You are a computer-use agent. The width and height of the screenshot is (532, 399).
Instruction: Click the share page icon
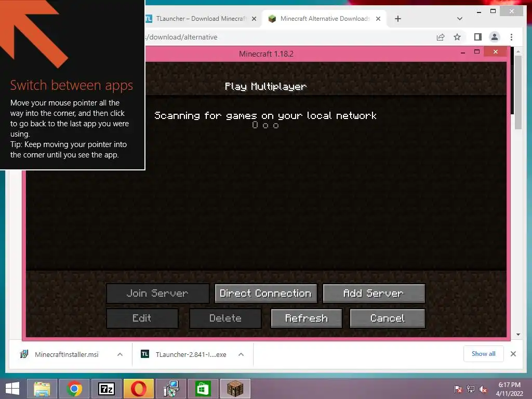441,37
